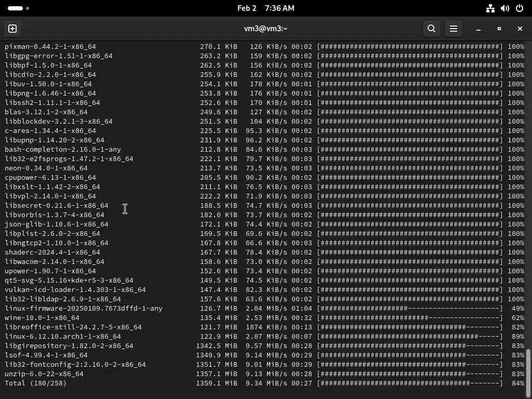The height and width of the screenshot is (399, 532).
Task: Click the neon-0.34.0-1-x86_64 entry
Action: tap(46, 168)
